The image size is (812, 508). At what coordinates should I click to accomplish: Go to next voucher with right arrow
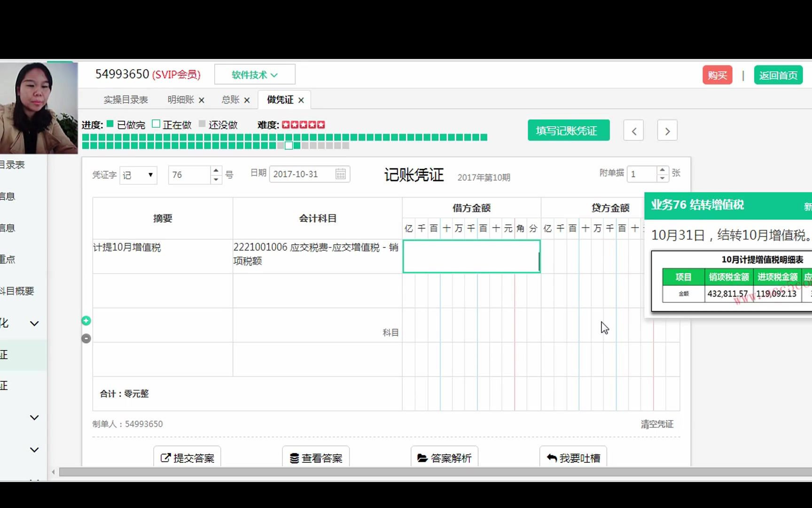click(x=667, y=131)
